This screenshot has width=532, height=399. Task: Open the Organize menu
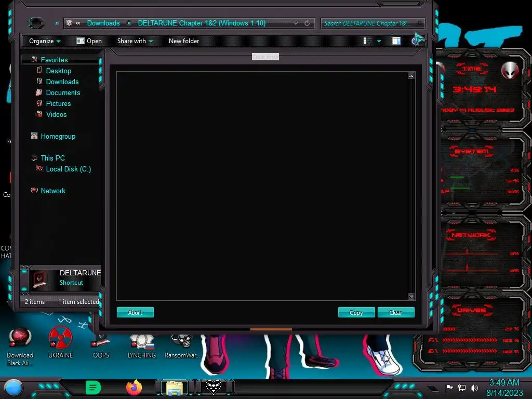pos(45,41)
